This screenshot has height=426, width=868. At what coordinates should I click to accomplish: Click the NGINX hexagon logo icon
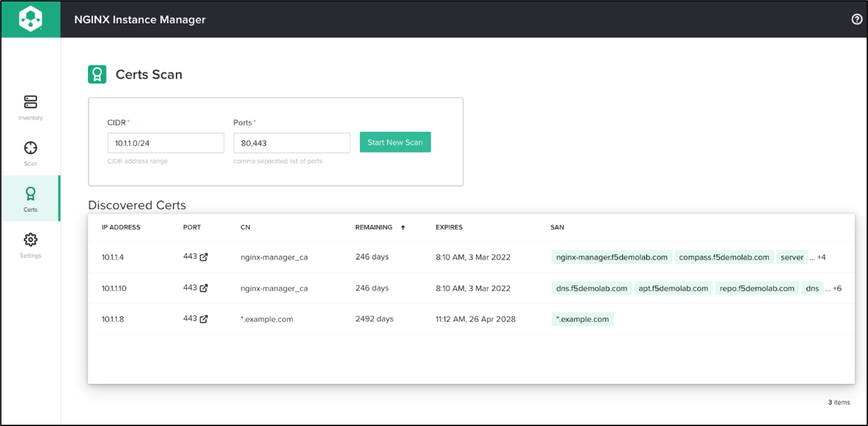[30, 19]
